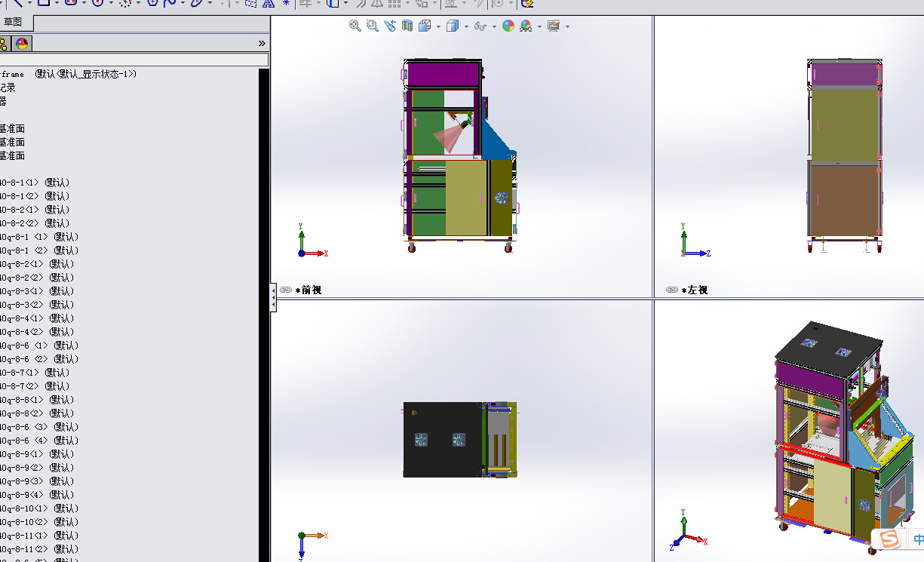Open the Display Style dropdown arrow
The height and width of the screenshot is (562, 924).
(x=465, y=26)
